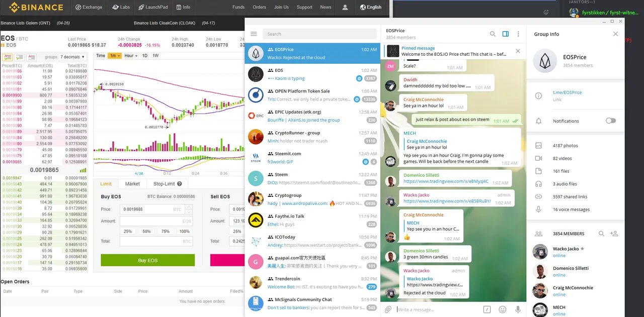Open the Faythe.io Talk chat
The height and width of the screenshot is (317, 644).
coord(312,220)
